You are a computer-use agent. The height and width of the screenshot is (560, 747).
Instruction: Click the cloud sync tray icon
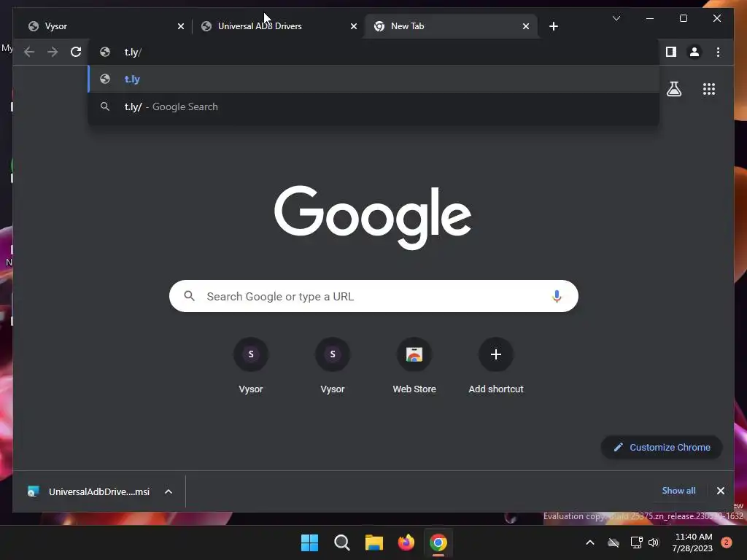(x=614, y=542)
